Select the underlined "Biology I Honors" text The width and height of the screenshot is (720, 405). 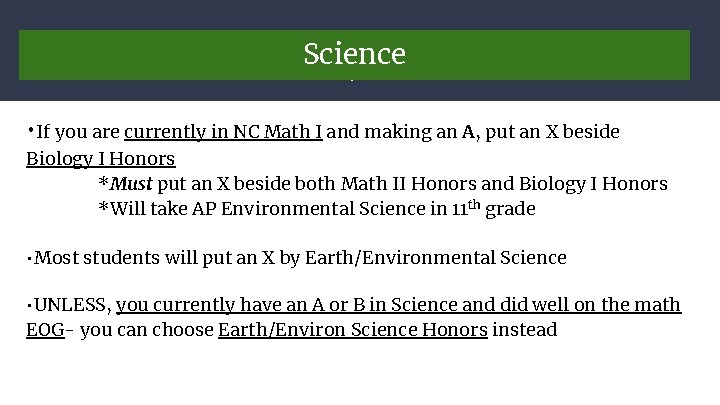click(100, 158)
